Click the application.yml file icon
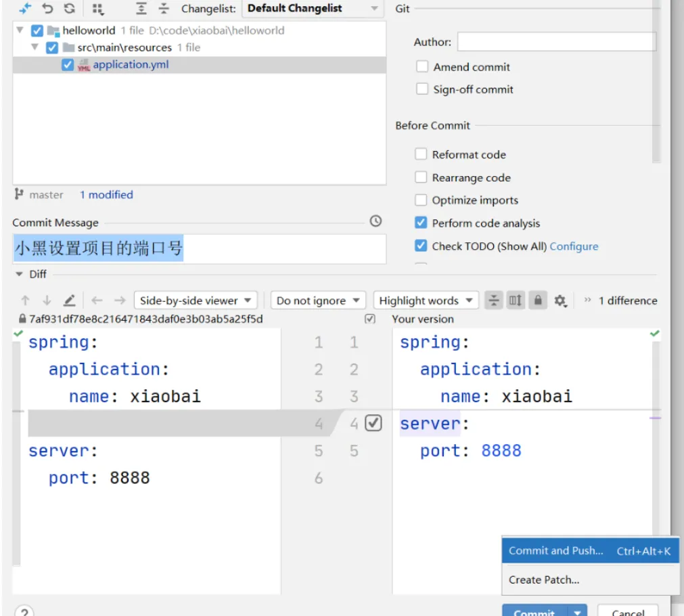Image resolution: width=684 pixels, height=616 pixels. [84, 65]
